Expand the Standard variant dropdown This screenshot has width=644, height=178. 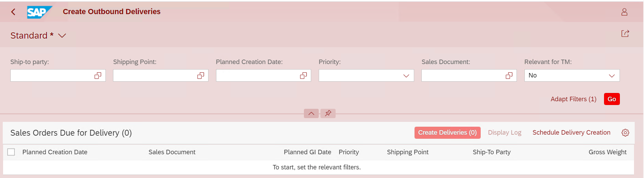(x=62, y=35)
